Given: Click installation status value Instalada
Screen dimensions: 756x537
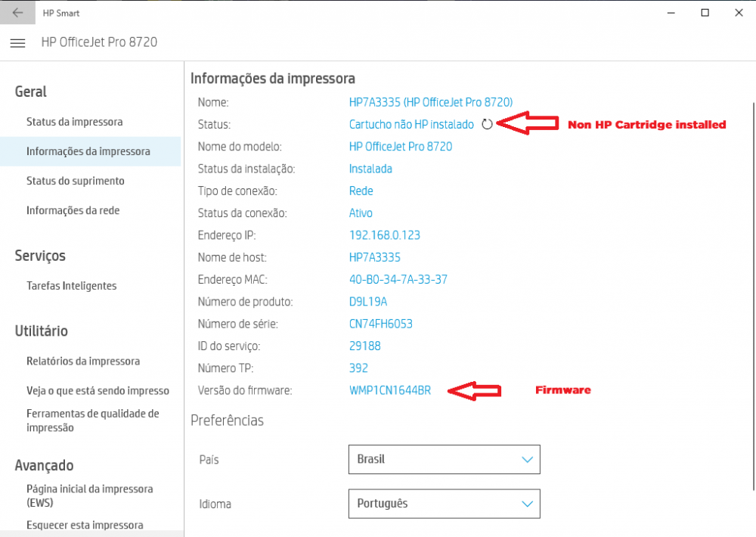Looking at the screenshot, I should (x=370, y=169).
